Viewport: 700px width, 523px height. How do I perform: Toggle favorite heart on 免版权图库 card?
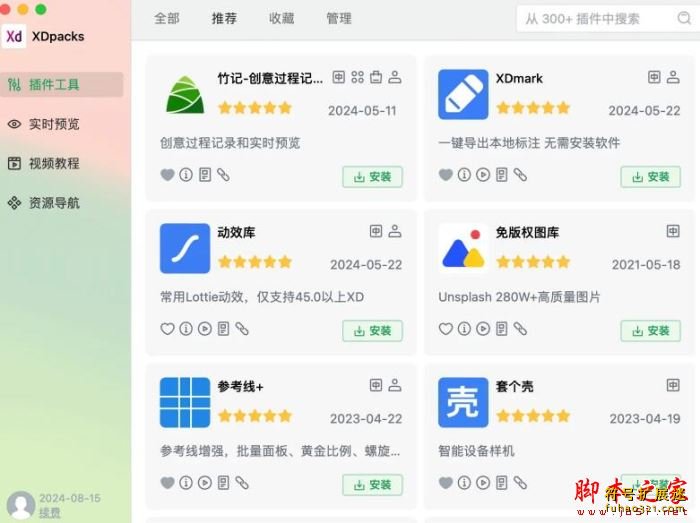(446, 329)
